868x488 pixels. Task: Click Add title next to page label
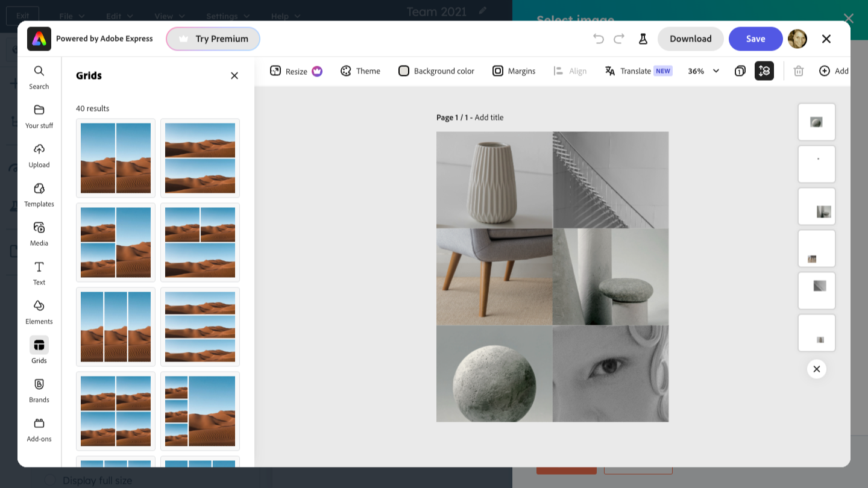(489, 117)
